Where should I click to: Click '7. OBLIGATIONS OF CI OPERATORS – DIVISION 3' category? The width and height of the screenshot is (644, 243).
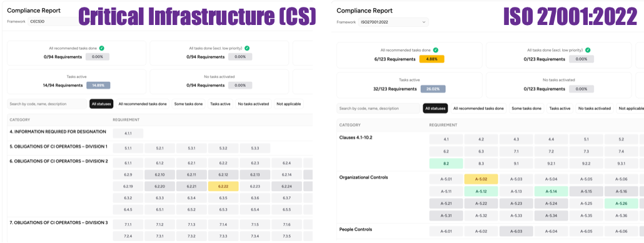tap(59, 222)
